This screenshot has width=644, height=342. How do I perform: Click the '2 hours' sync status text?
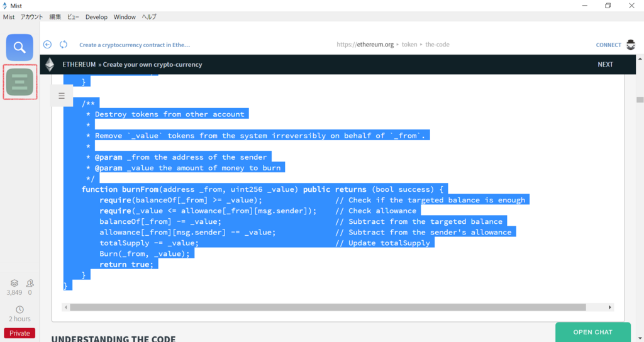[19, 319]
